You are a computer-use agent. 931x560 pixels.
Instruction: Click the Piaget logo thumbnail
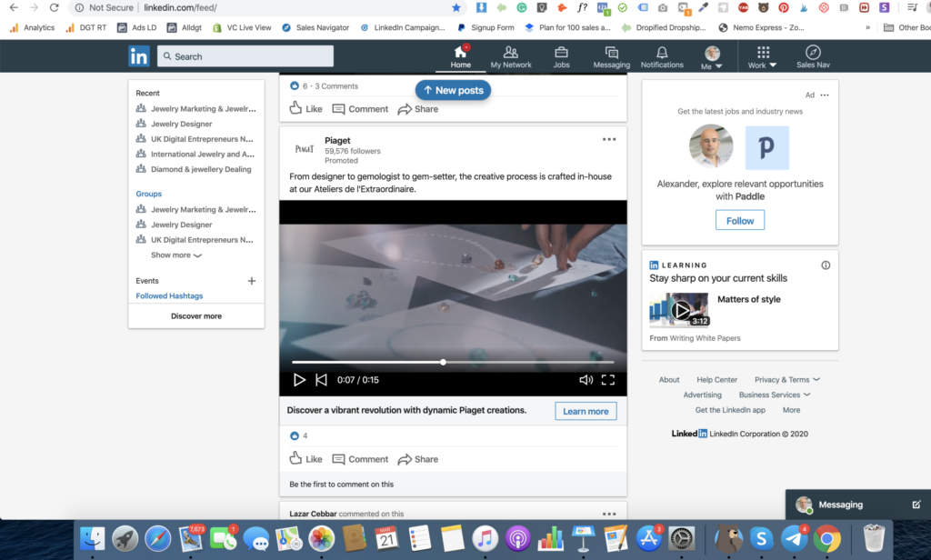click(304, 149)
